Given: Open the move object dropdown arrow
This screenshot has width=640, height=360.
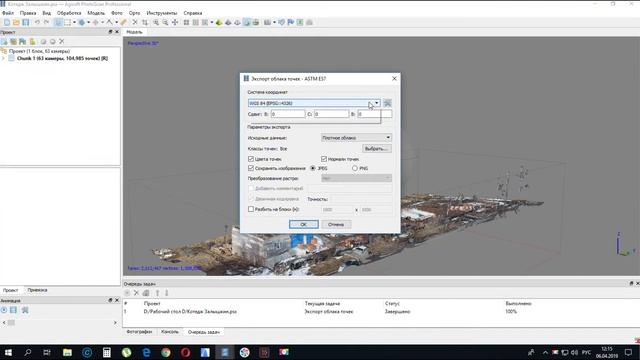Looking at the screenshot, I should pos(102,22).
